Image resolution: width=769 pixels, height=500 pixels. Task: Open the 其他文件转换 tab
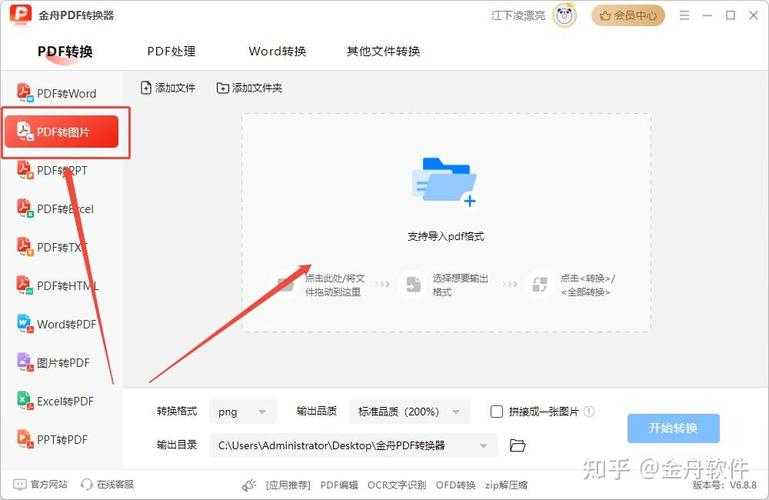pos(383,51)
